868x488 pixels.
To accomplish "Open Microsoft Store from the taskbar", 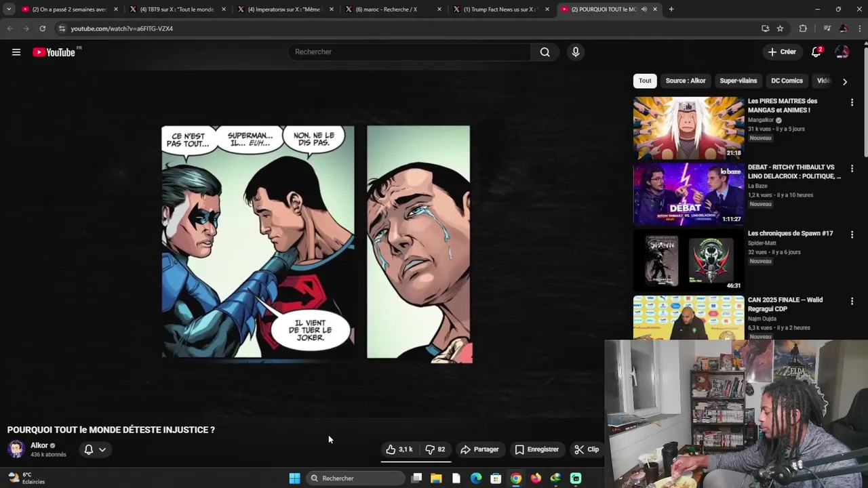I will point(496,479).
